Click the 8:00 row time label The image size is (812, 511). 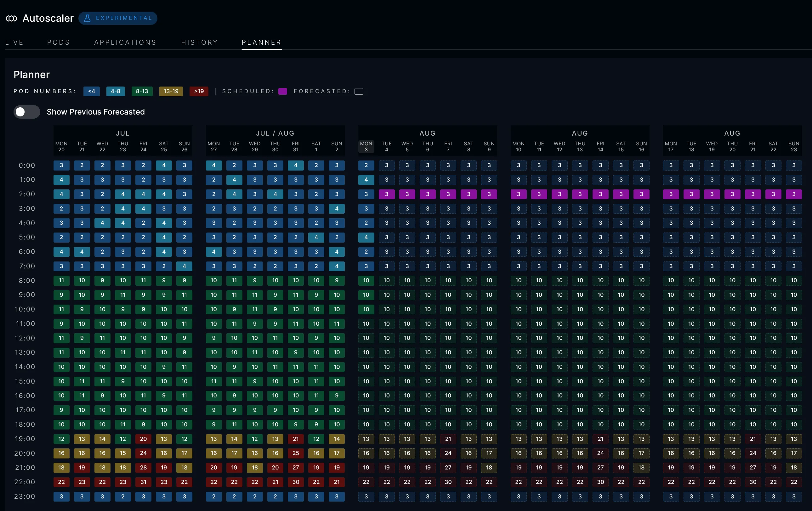[x=27, y=280]
